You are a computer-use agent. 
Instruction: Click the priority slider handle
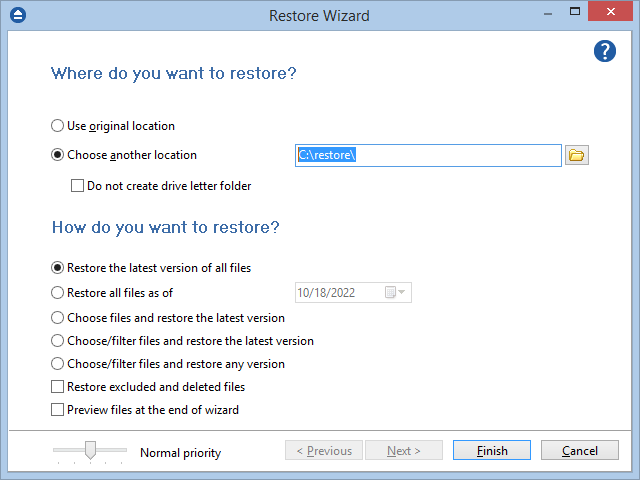[90, 450]
